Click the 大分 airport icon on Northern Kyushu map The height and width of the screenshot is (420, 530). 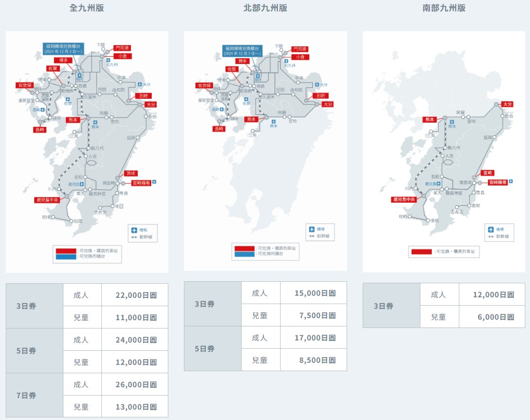pyautogui.click(x=317, y=85)
